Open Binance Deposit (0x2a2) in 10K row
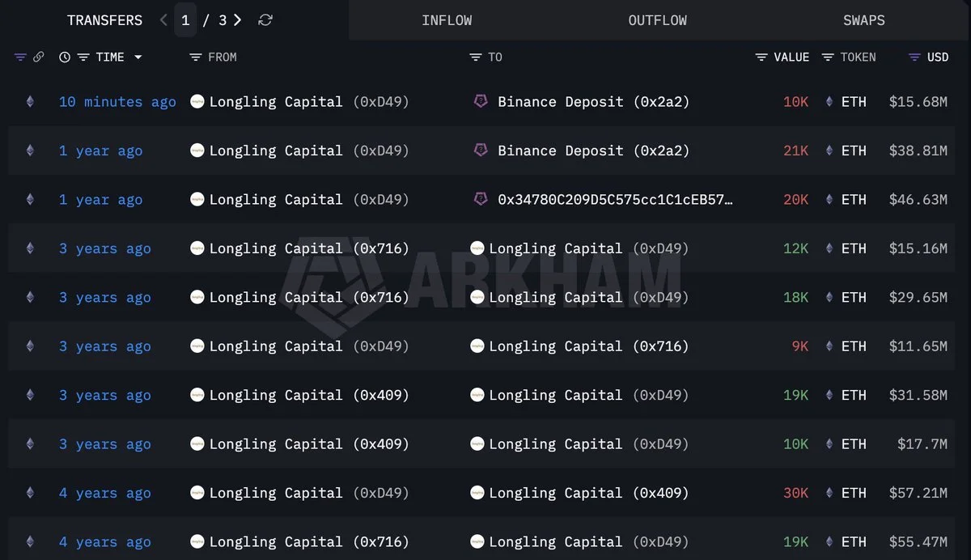Screen dimensions: 971x560 coord(593,102)
